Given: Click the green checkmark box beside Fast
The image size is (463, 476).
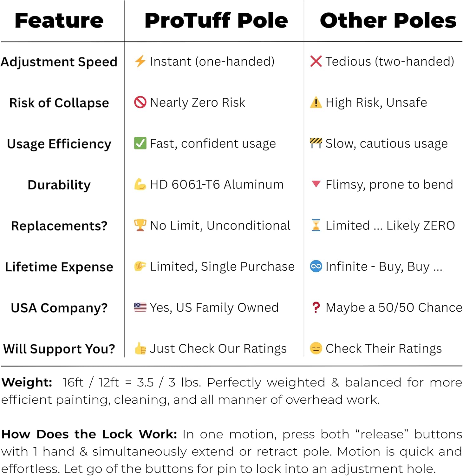Looking at the screenshot, I should 140,143.
